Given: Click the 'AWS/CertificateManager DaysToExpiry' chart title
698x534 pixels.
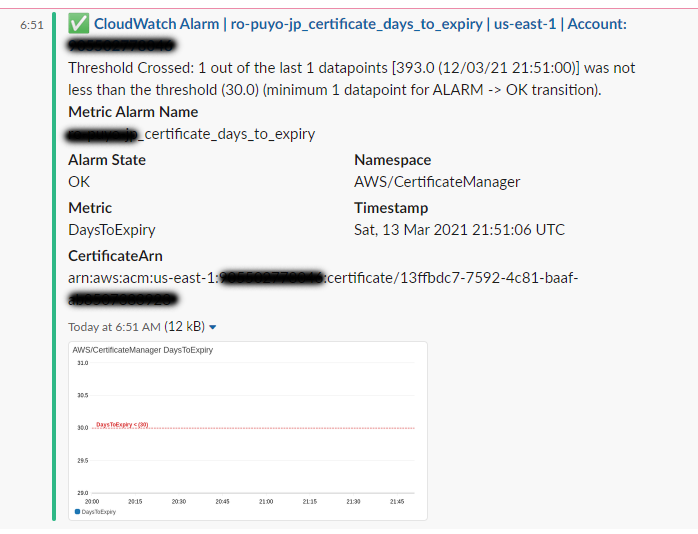Looking at the screenshot, I should [143, 350].
